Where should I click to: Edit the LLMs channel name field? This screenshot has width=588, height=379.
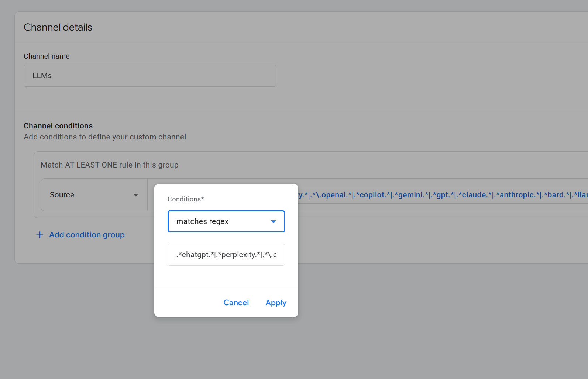150,76
